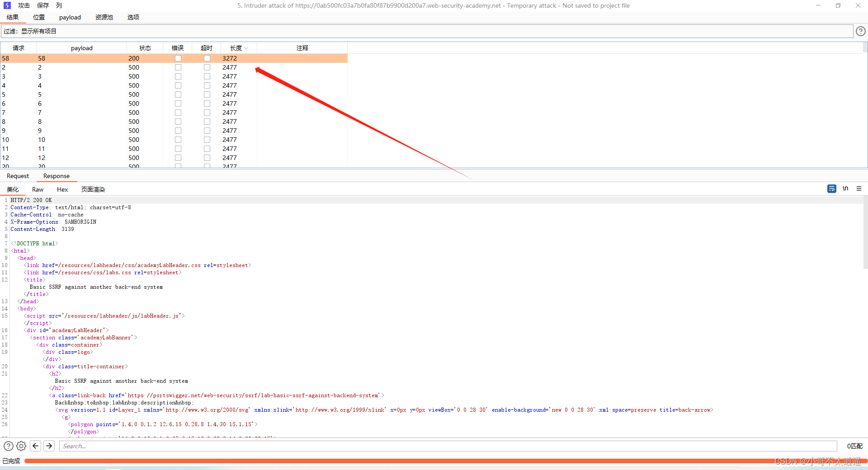Sort by the payload column header

(82, 48)
